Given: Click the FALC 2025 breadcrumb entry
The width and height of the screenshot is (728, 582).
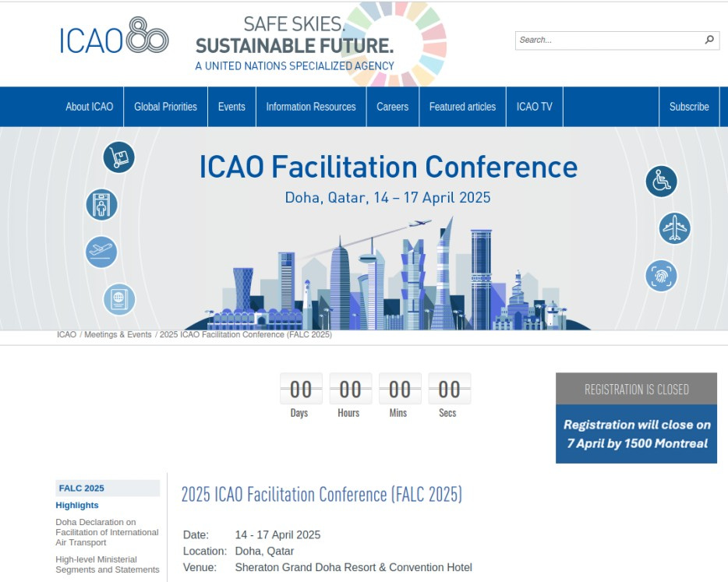Looking at the screenshot, I should point(246,334).
